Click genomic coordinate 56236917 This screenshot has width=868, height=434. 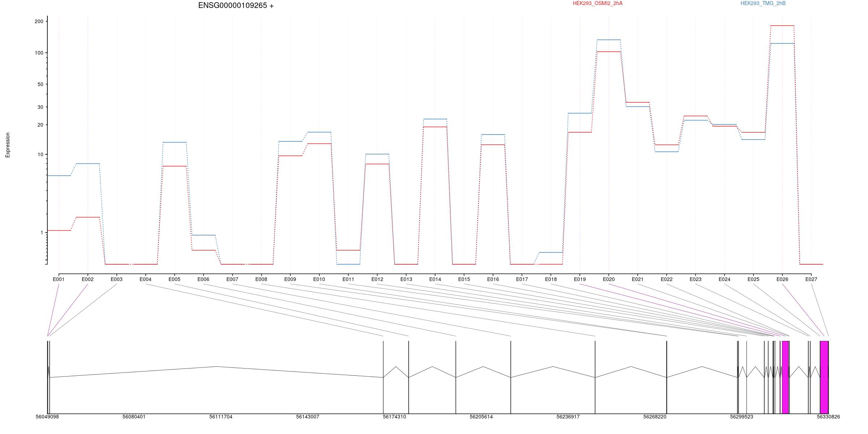coord(568,417)
